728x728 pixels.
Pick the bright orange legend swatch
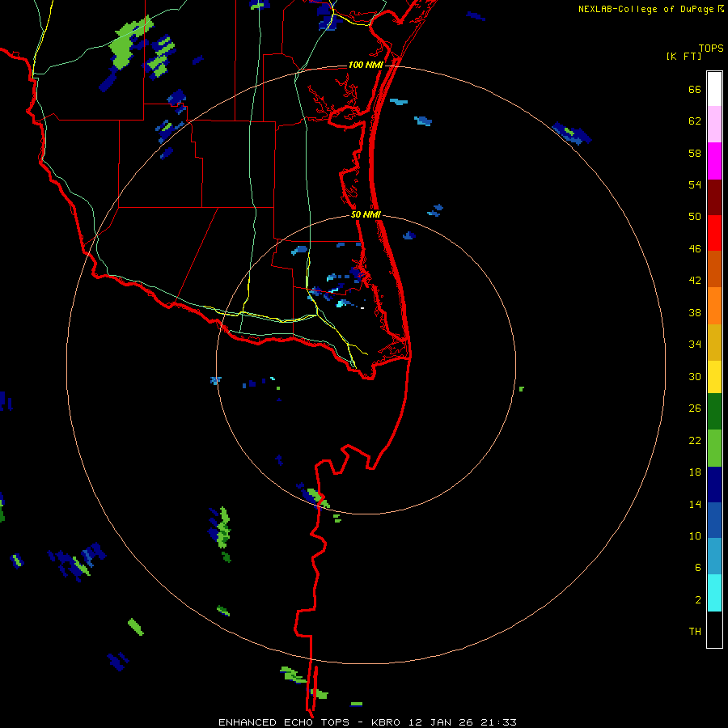pyautogui.click(x=714, y=306)
